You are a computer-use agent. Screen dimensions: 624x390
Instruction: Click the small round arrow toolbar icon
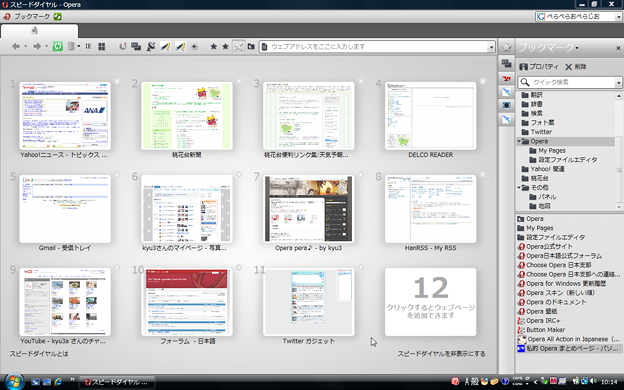194,47
